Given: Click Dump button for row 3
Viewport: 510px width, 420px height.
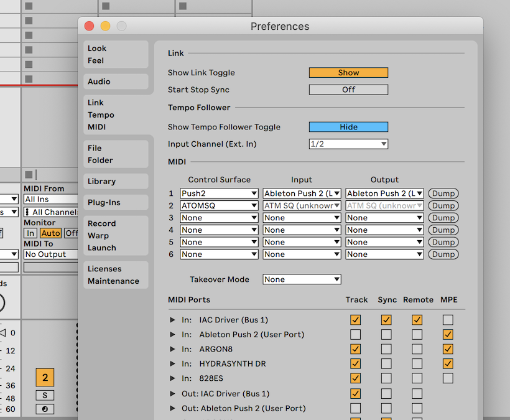Looking at the screenshot, I should [443, 218].
